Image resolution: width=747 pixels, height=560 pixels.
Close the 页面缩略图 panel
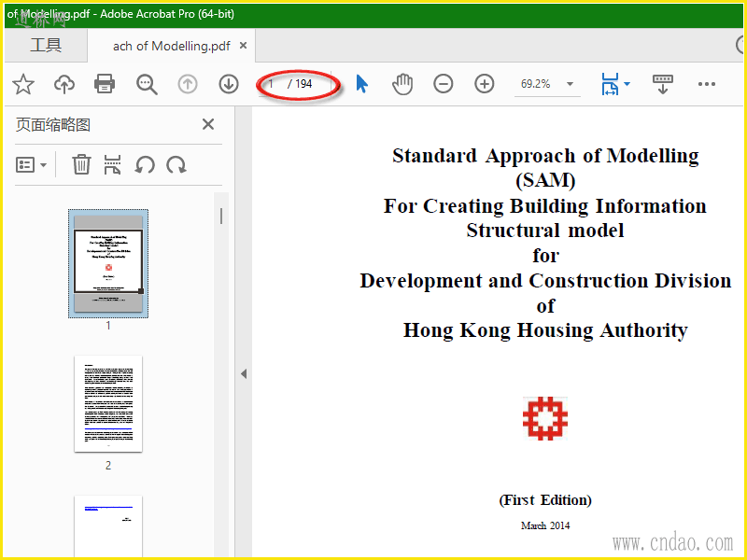[x=208, y=124]
